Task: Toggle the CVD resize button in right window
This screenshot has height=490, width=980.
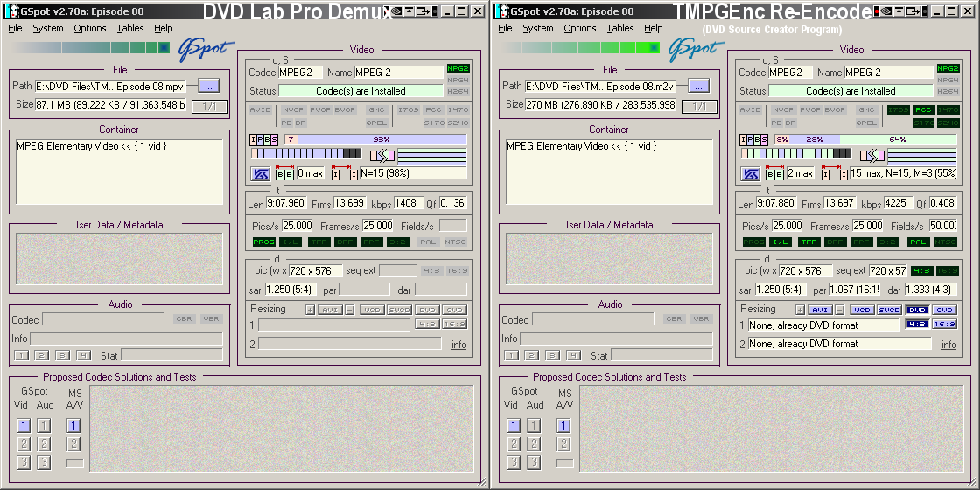Action: (x=944, y=310)
